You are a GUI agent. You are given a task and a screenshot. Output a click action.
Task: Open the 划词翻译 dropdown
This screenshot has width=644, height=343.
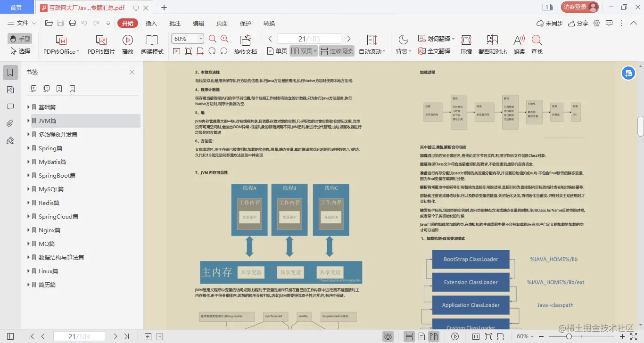pyautogui.click(x=437, y=39)
